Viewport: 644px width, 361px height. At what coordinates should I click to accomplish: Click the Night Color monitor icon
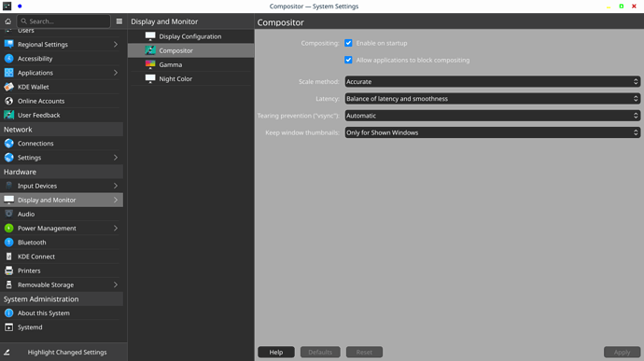pyautogui.click(x=150, y=79)
